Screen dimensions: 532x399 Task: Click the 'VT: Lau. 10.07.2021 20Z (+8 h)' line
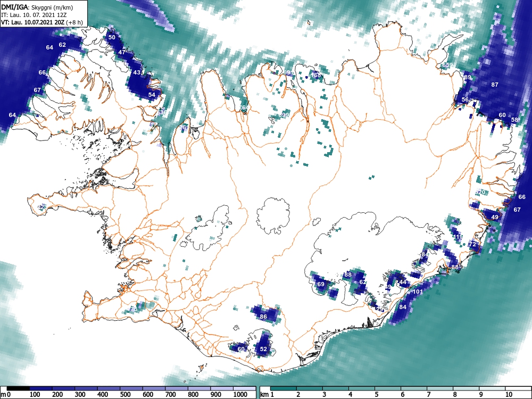click(41, 22)
